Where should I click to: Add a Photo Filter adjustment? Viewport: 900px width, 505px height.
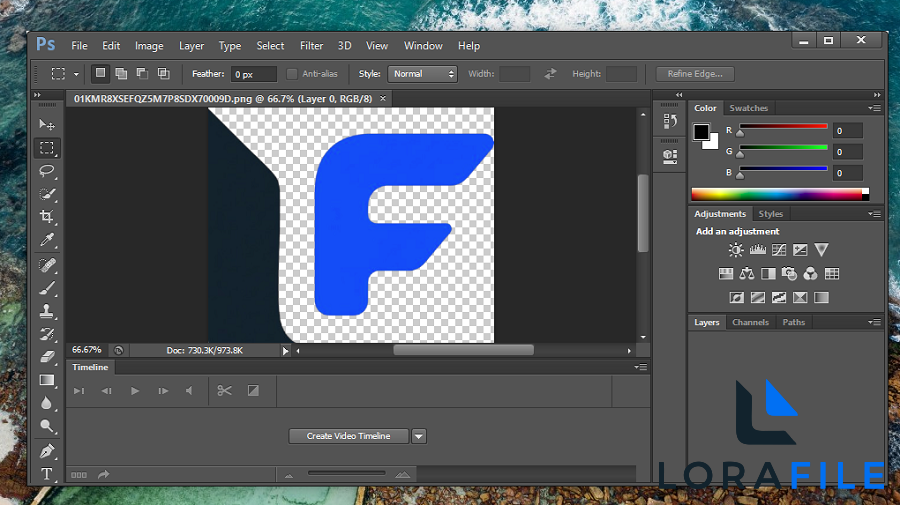click(789, 274)
